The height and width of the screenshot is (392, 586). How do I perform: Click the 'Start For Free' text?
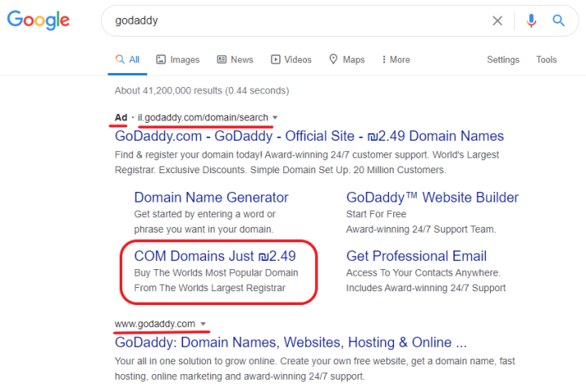(376, 214)
